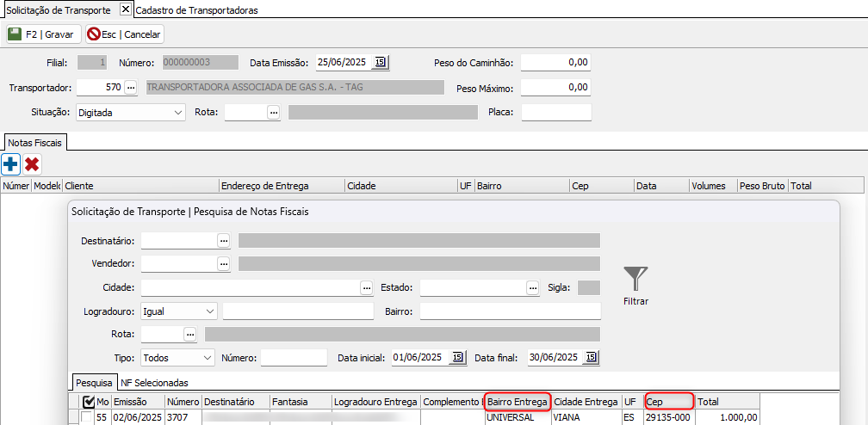Open calendar picker for Data Emissão

pyautogui.click(x=381, y=62)
